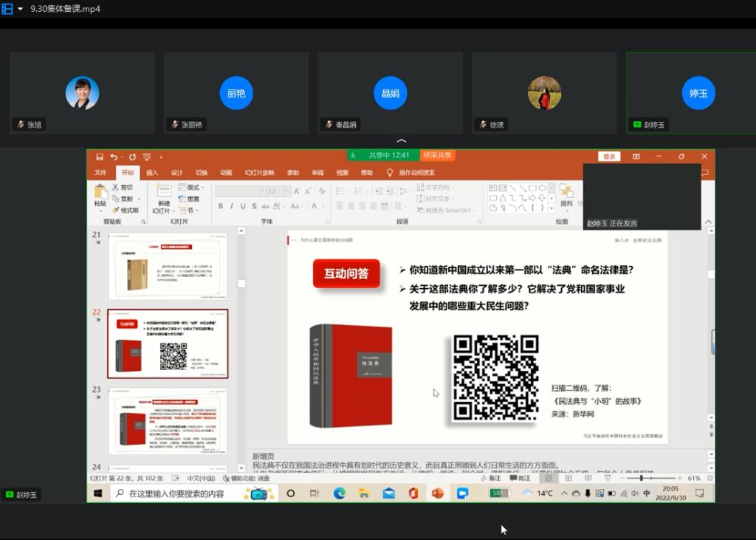
Task: Click the 登录 sign-in button
Action: (609, 157)
